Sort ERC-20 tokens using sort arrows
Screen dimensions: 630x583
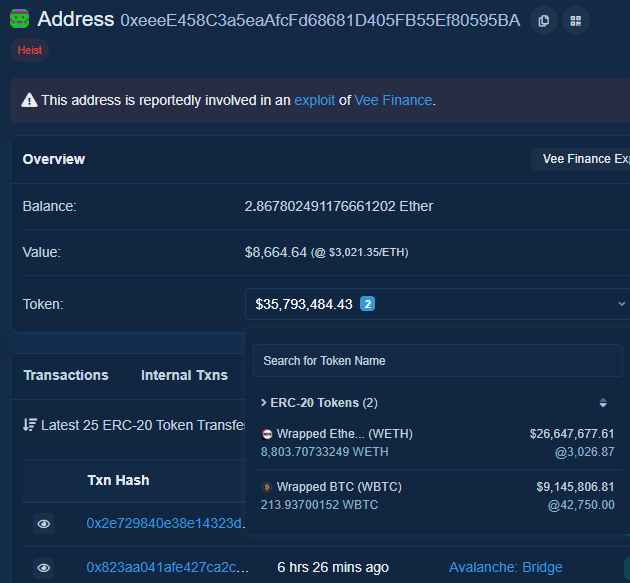602,403
